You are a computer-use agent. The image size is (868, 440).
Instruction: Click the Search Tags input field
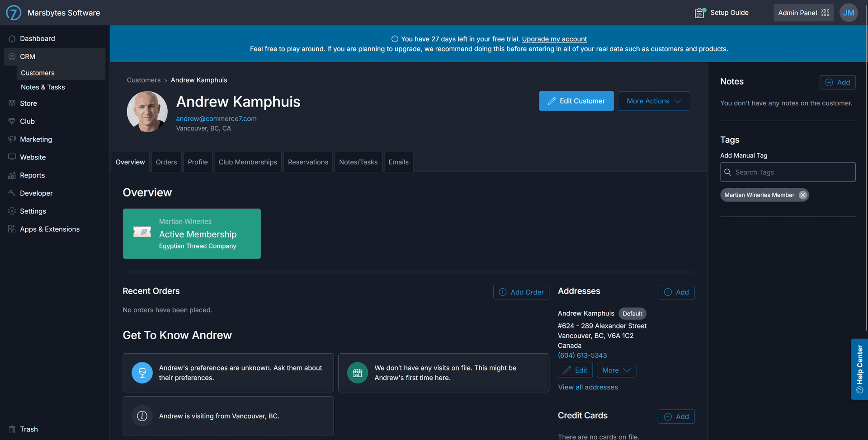(x=788, y=172)
